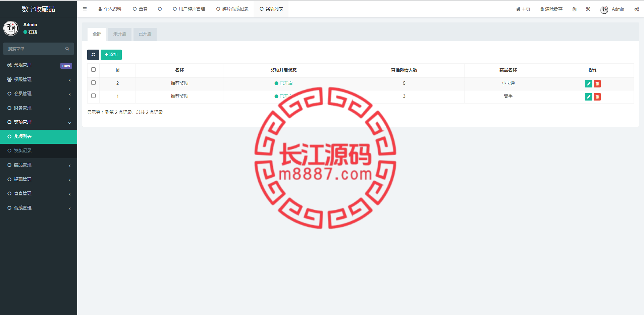The image size is (644, 315).
Task: Open the 碎片合成记录 top tab
Action: pyautogui.click(x=232, y=9)
